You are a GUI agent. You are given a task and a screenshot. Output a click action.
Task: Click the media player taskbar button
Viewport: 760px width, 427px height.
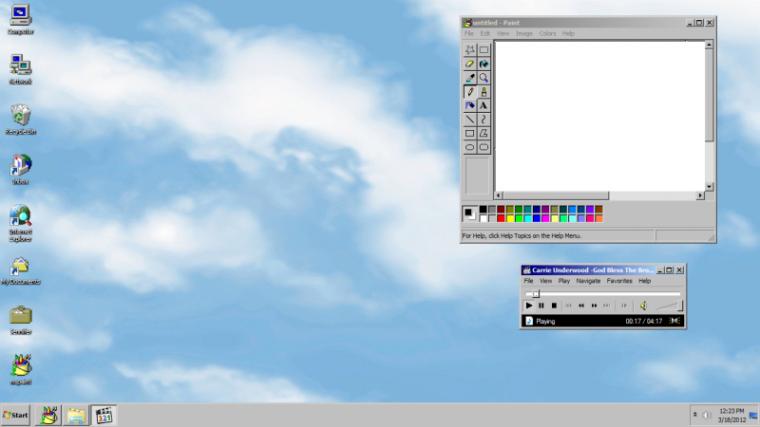coord(104,415)
